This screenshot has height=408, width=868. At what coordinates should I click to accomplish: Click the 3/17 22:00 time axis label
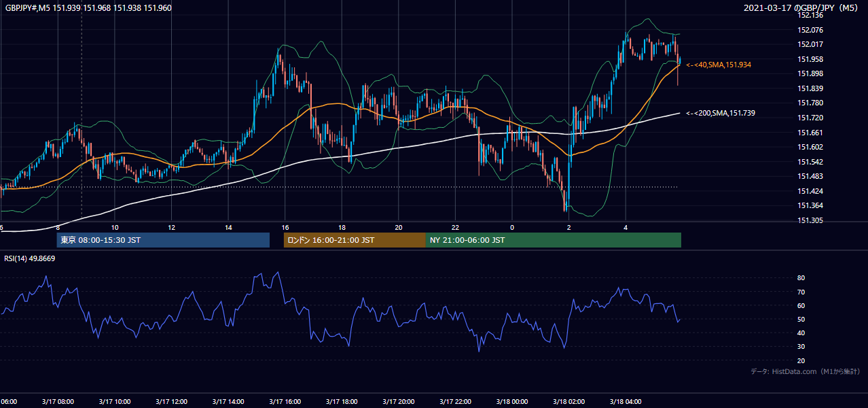pos(455,401)
